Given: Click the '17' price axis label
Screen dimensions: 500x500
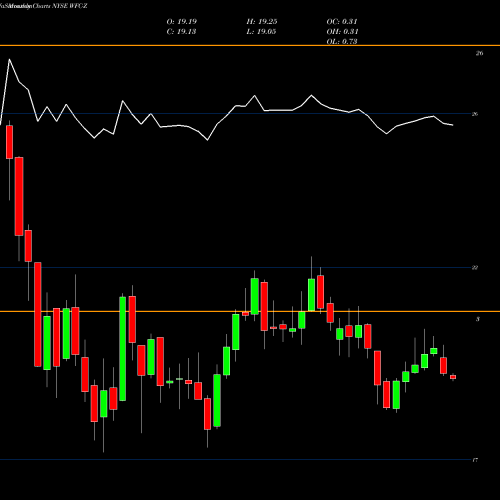Looking at the screenshot, I should pos(475,460).
